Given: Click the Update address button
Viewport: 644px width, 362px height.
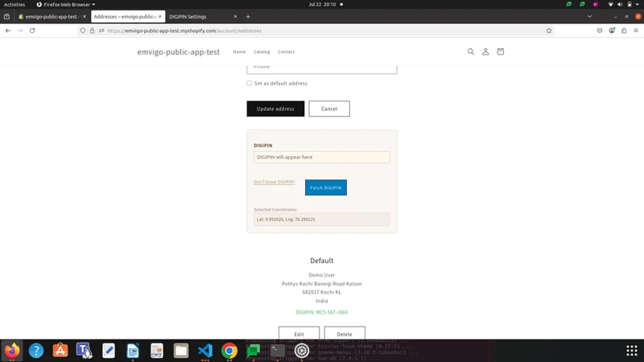Looking at the screenshot, I should point(275,109).
